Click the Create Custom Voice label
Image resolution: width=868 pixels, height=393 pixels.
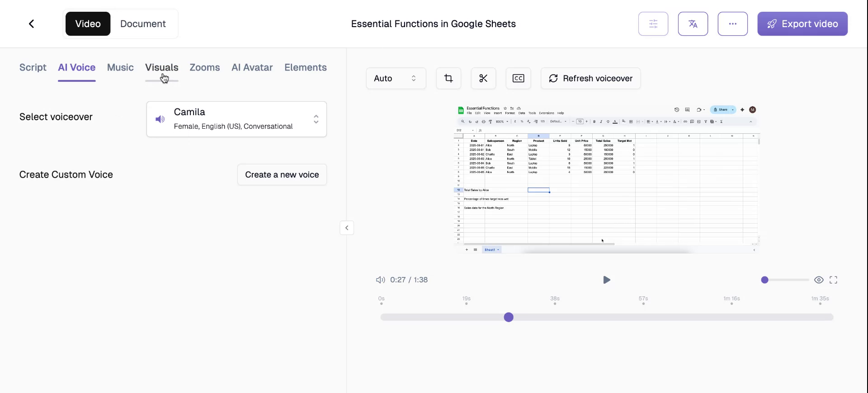coord(66,175)
